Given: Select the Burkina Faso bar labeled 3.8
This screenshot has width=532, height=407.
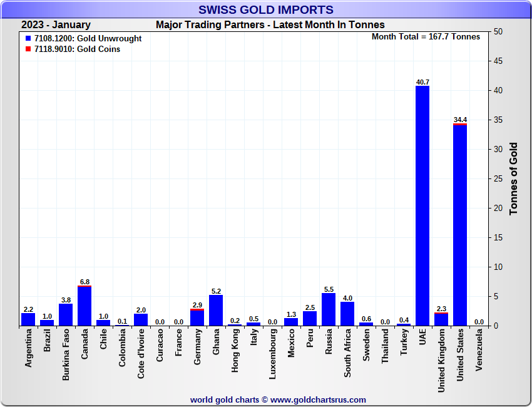Looking at the screenshot, I should (x=66, y=314).
